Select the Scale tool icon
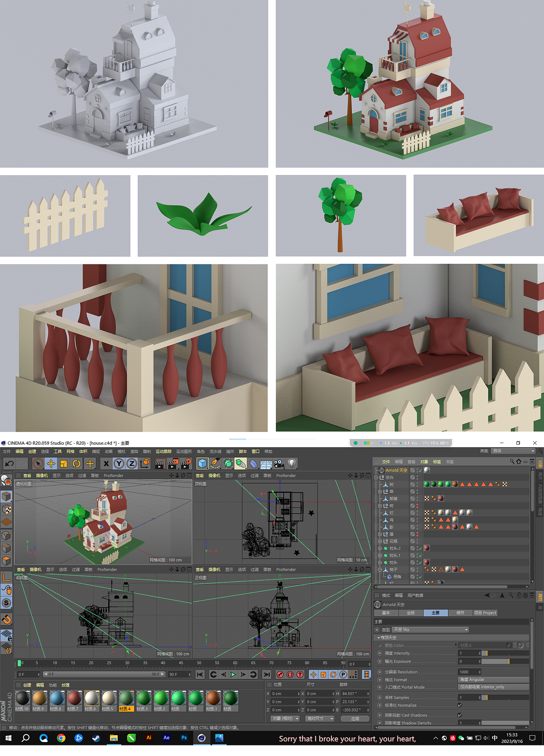Image resolution: width=544 pixels, height=756 pixels. pyautogui.click(x=64, y=463)
